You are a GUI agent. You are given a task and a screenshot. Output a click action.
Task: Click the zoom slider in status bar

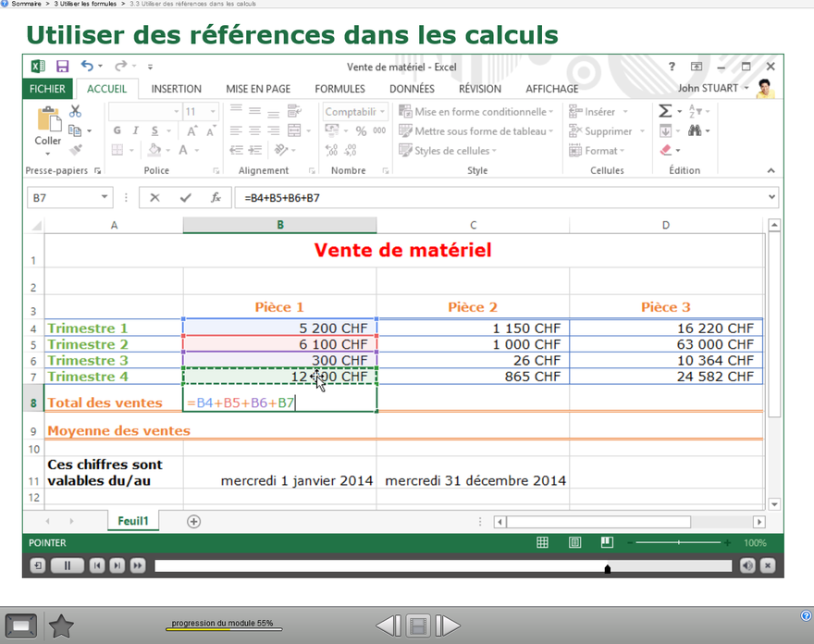678,543
